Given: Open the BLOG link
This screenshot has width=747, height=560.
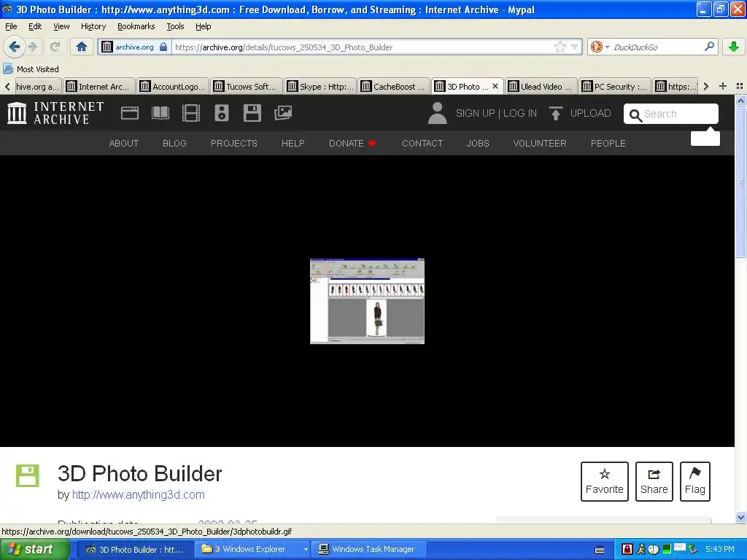Looking at the screenshot, I should tap(174, 144).
